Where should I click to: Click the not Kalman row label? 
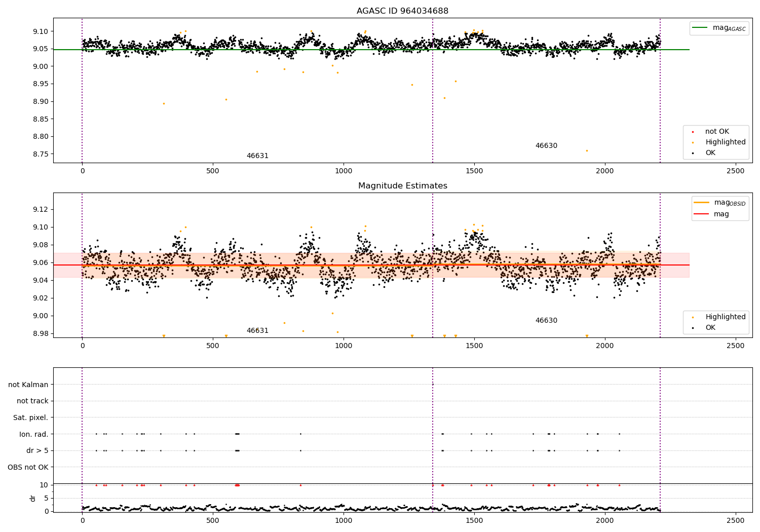click(28, 385)
